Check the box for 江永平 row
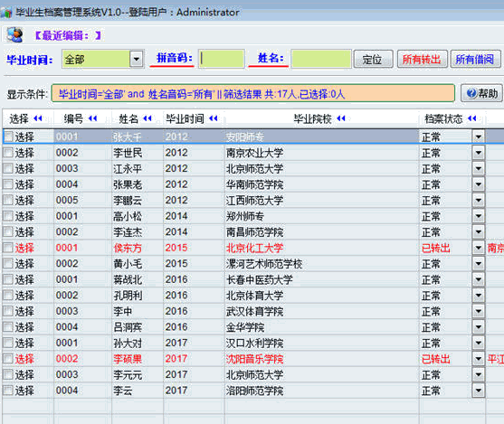504x424 pixels. click(x=8, y=168)
